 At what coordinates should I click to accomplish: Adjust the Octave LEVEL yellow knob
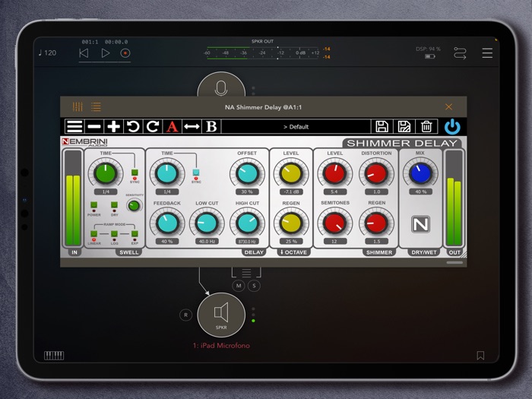coord(291,173)
